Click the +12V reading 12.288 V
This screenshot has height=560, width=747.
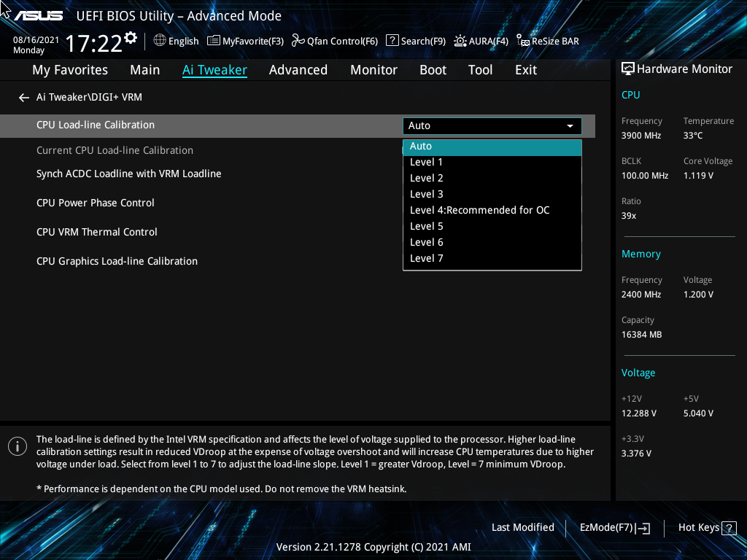pyautogui.click(x=638, y=413)
